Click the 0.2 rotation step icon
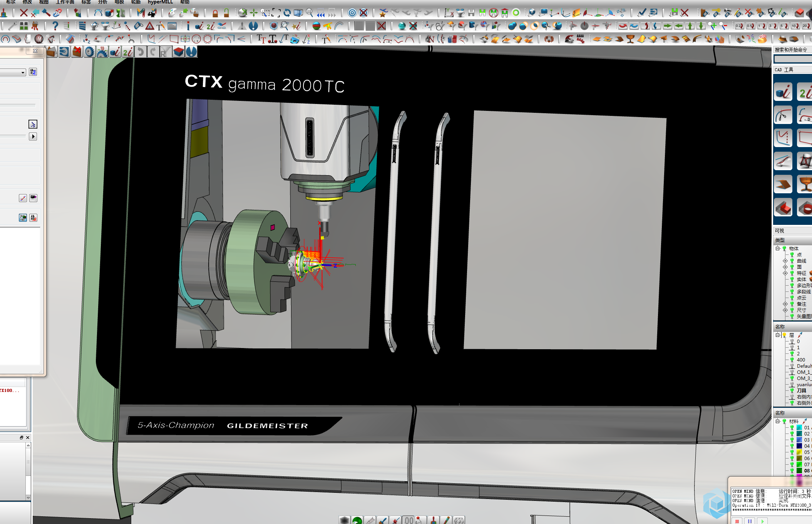Viewport: 812px width, 524px height. pyautogui.click(x=739, y=26)
